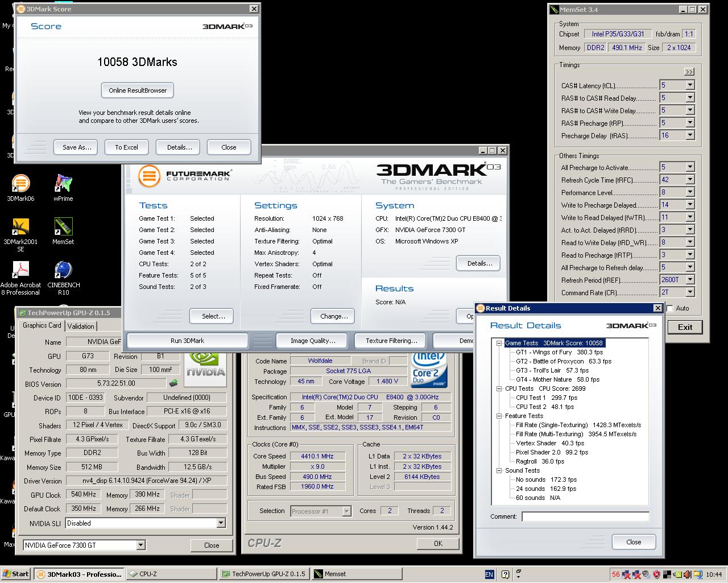
Task: Click the volume speaker tray icon
Action: pyautogui.click(x=687, y=574)
